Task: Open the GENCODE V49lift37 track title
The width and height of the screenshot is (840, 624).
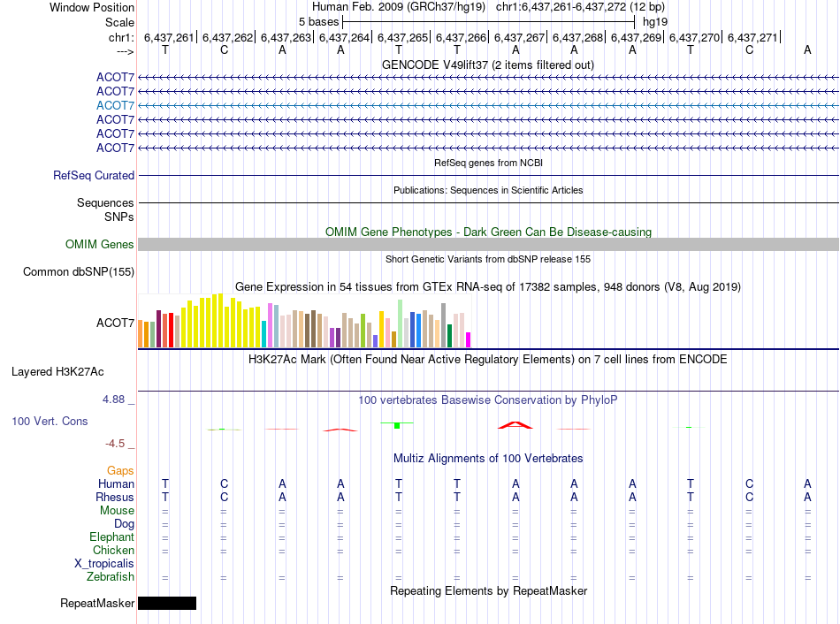Action: click(488, 65)
